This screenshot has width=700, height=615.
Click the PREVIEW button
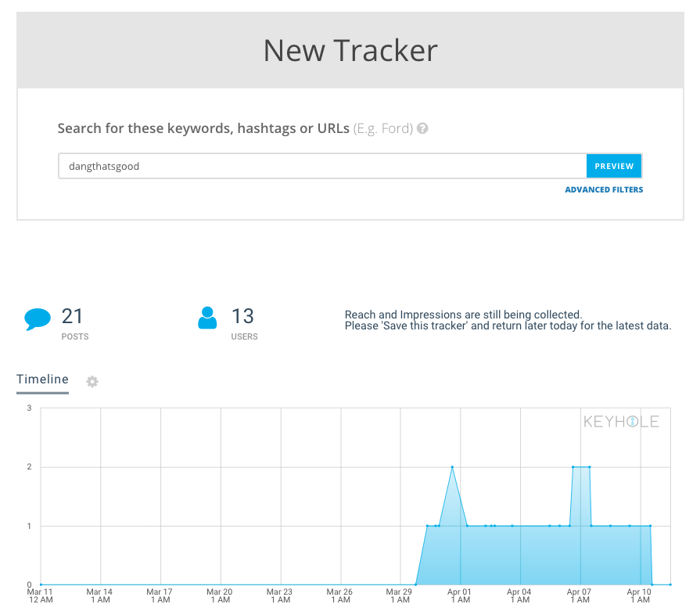pyautogui.click(x=614, y=166)
